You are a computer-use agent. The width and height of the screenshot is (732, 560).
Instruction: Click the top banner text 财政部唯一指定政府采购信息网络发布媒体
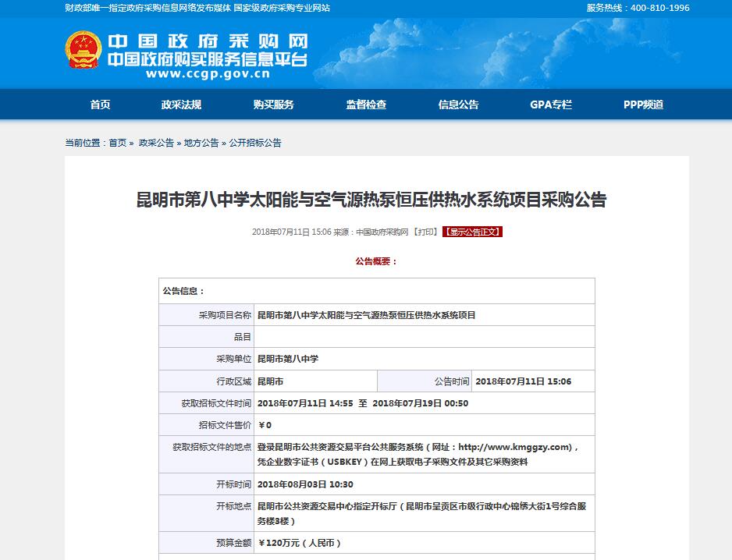point(148,8)
